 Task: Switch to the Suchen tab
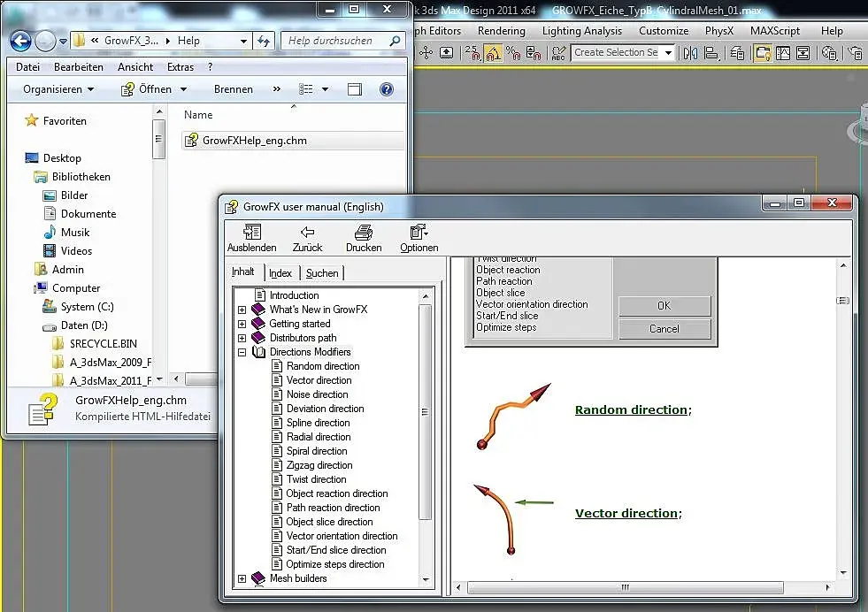[322, 273]
